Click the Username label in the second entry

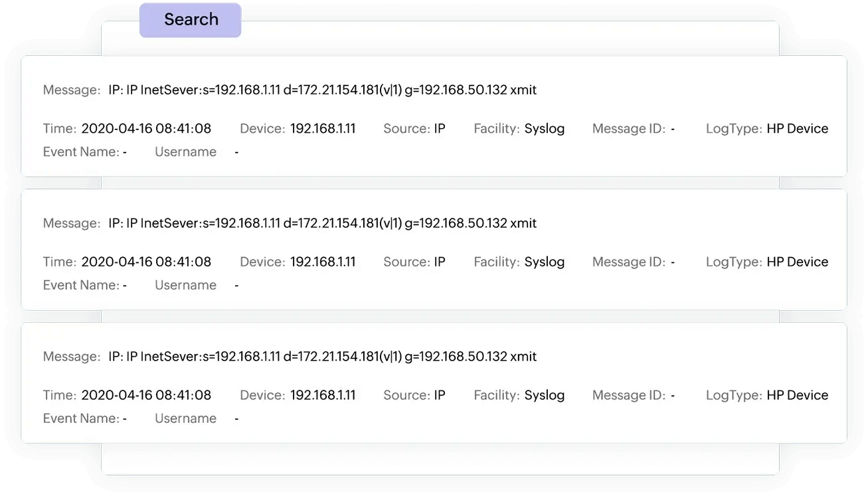pos(185,286)
